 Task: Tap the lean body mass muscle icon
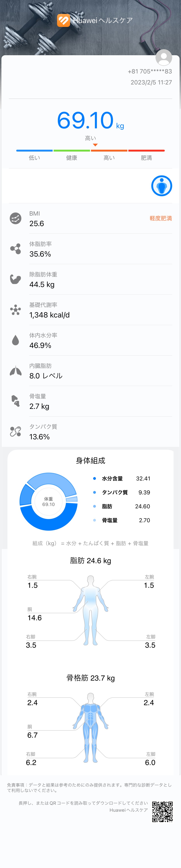tap(15, 279)
